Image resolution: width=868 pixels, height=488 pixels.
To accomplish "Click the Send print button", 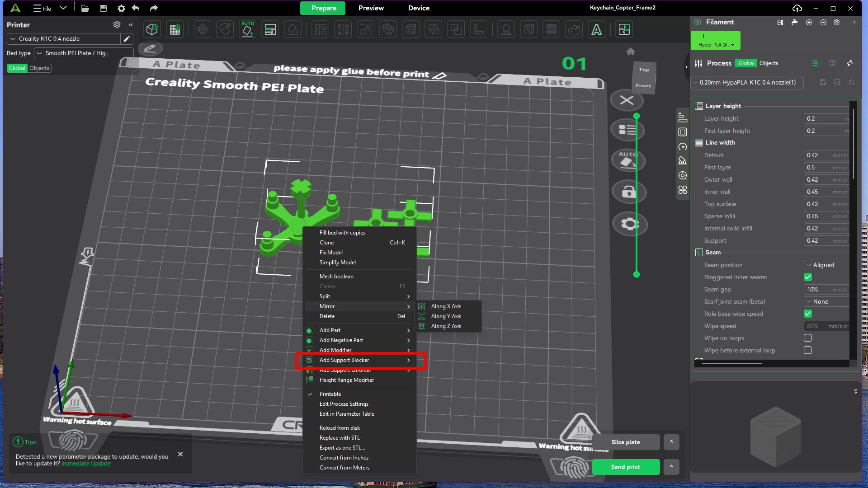I will tap(626, 467).
